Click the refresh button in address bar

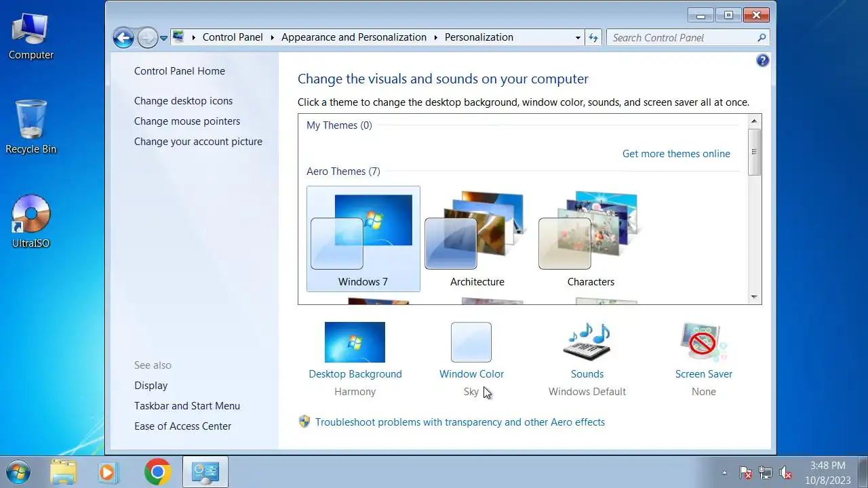(x=593, y=38)
